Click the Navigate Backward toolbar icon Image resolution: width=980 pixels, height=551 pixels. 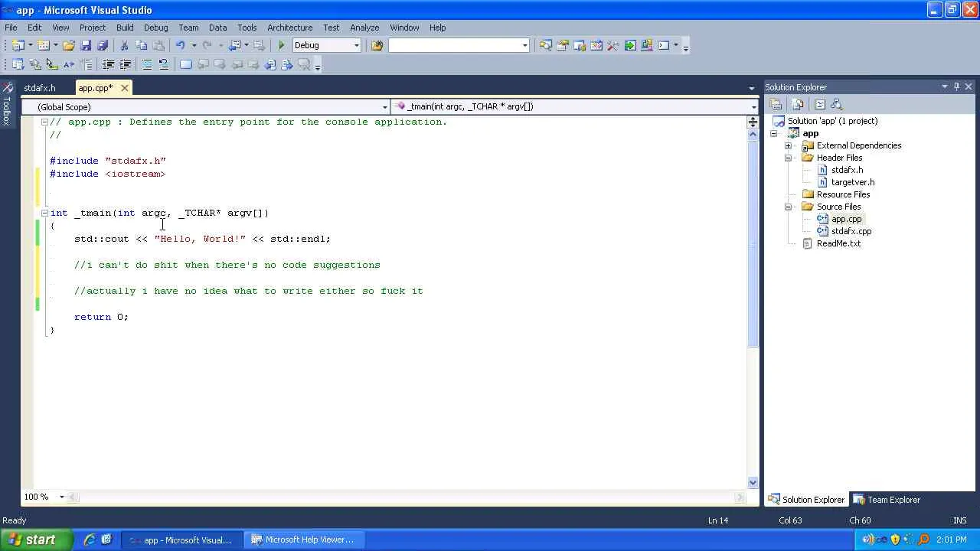click(x=237, y=45)
